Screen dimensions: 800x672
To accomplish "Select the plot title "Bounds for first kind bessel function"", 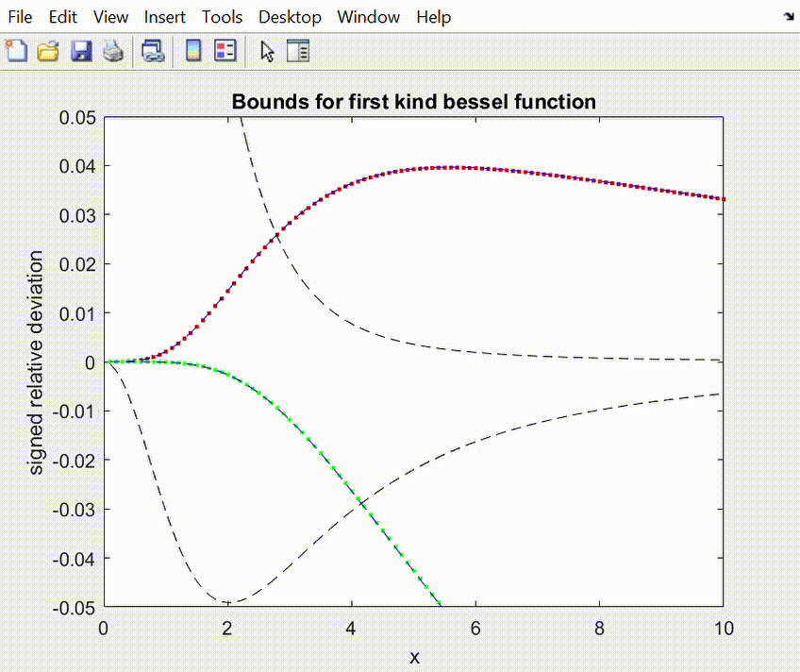I will click(x=413, y=101).
